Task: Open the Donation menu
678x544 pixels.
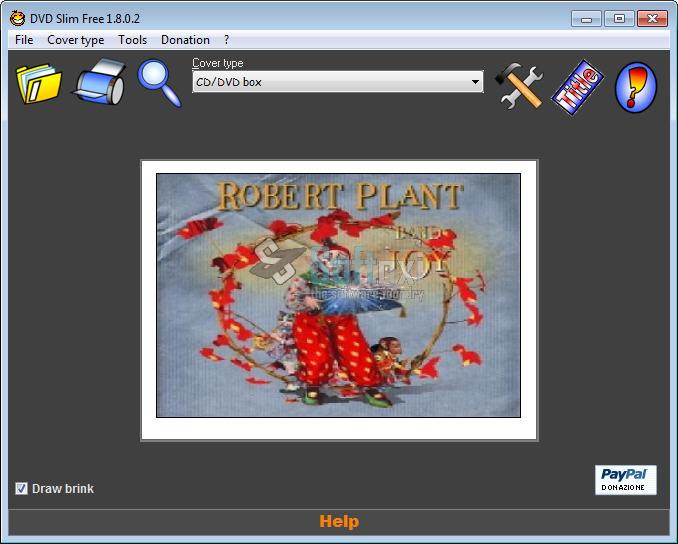Action: pyautogui.click(x=185, y=40)
